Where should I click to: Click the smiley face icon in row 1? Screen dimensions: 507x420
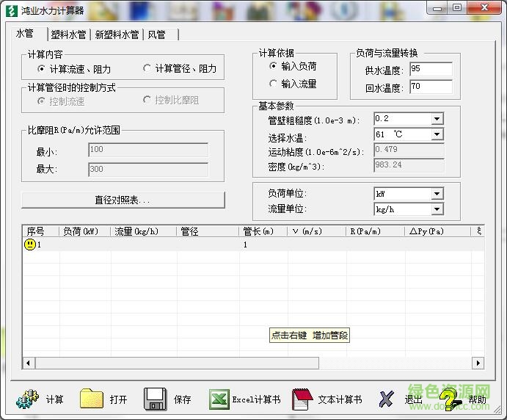point(30,245)
